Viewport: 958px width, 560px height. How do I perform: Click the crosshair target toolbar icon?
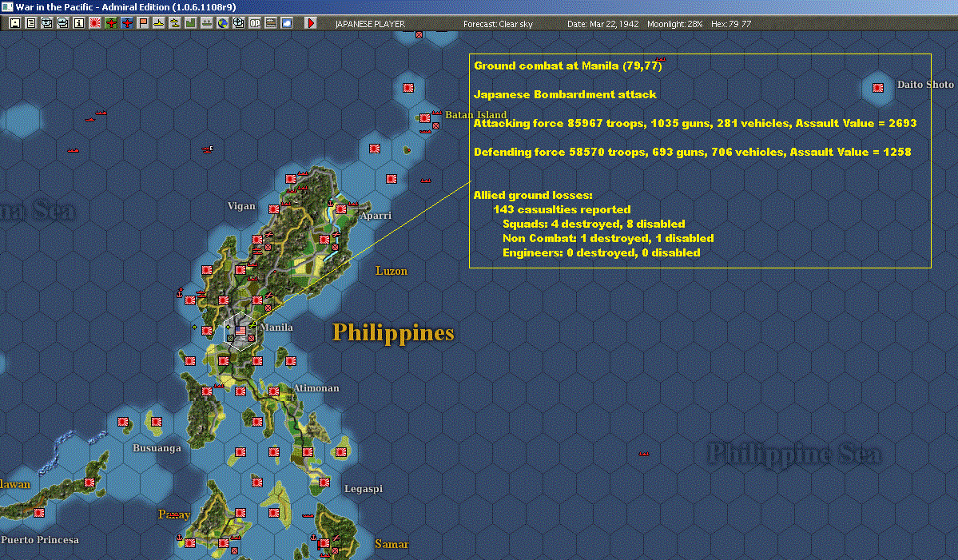coord(238,23)
